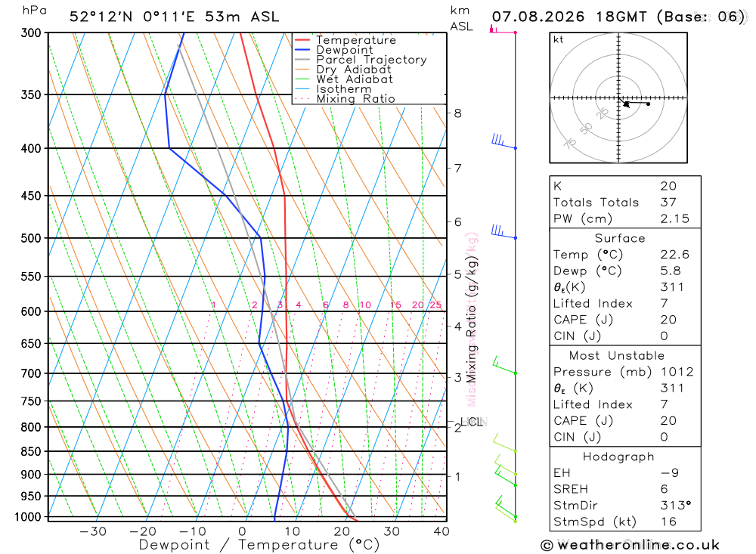Click the gray Parcel Trajectory line sample in the legend

[302, 60]
